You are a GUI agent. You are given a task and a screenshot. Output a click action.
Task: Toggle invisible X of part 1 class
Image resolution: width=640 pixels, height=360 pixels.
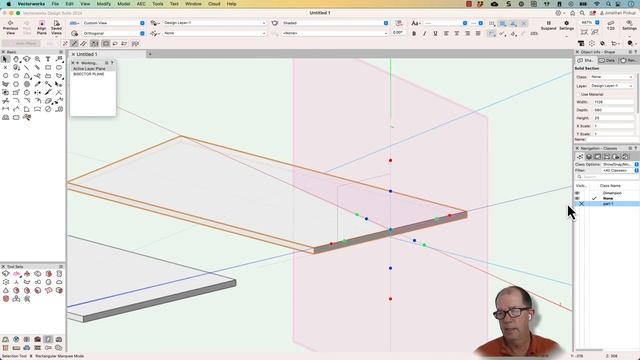click(x=581, y=204)
